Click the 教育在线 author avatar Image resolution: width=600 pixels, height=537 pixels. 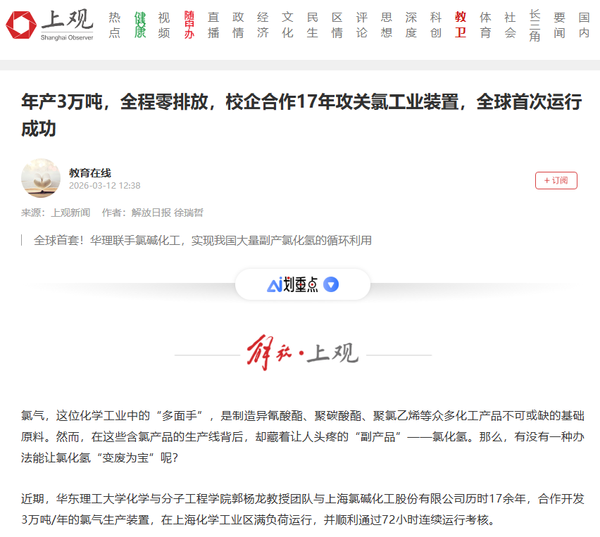[x=41, y=179]
